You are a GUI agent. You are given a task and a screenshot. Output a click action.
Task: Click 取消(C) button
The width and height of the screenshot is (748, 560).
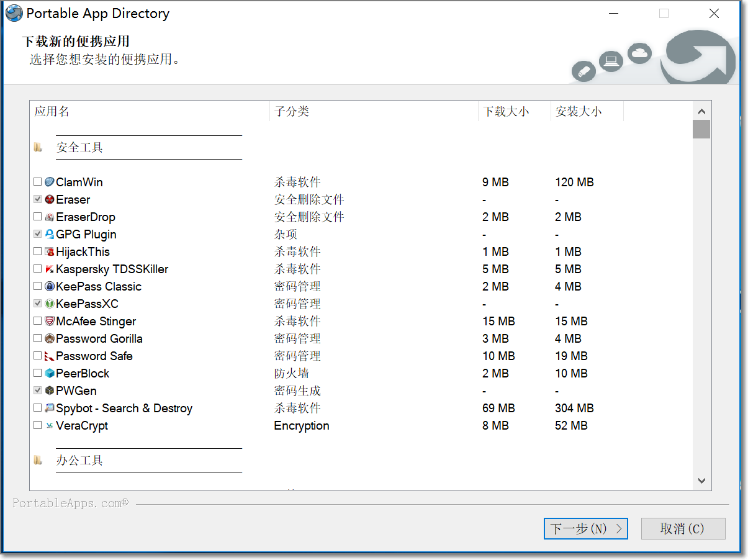point(683,528)
